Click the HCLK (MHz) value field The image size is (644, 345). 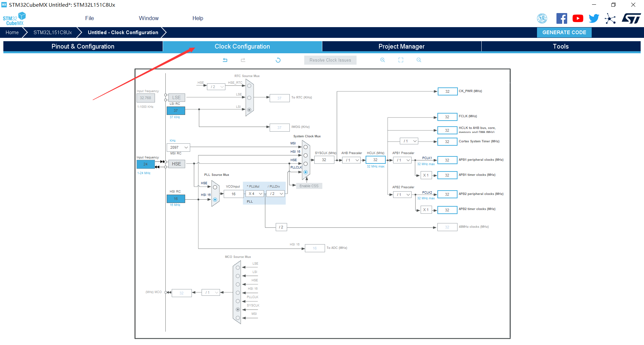(x=375, y=160)
